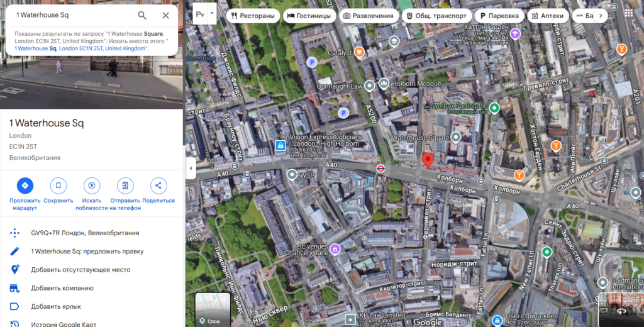Clear the search with the X icon

(x=165, y=15)
